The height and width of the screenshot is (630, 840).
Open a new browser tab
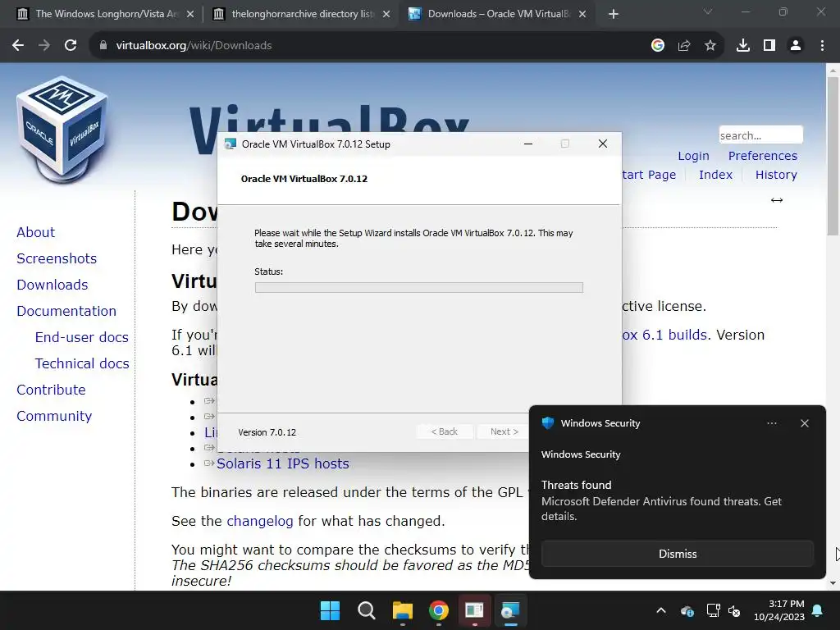(x=614, y=14)
